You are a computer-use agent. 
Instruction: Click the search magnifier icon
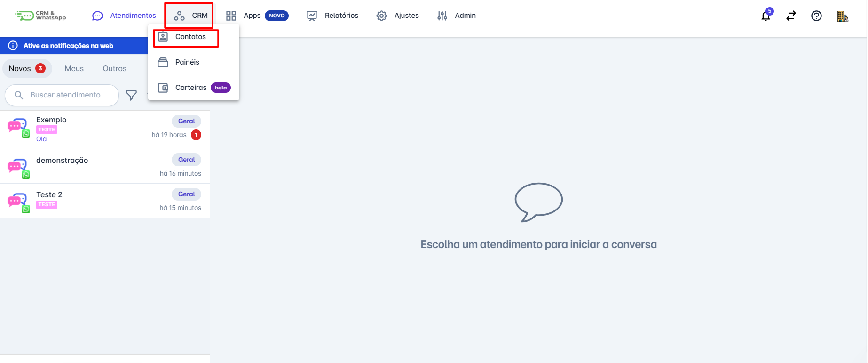pyautogui.click(x=19, y=95)
